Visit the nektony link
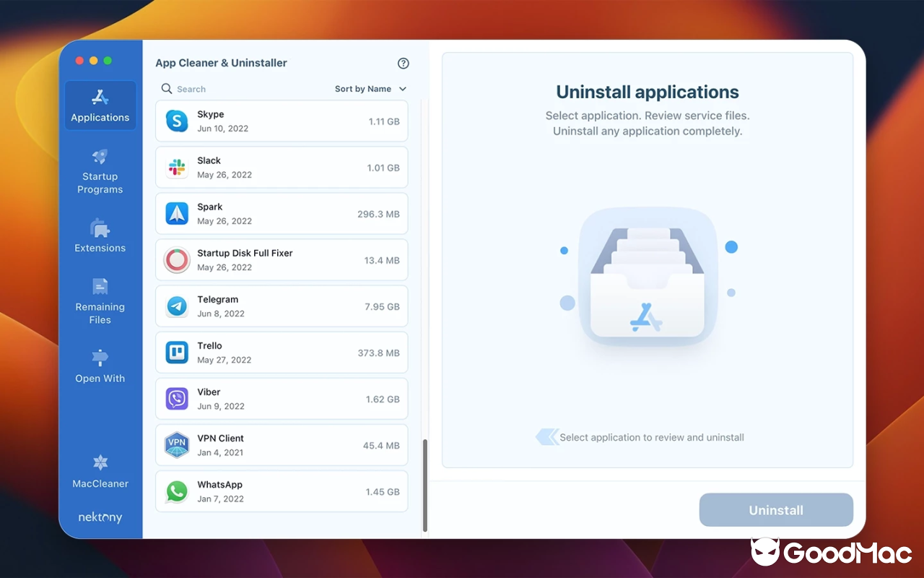Viewport: 924px width, 578px height. (100, 517)
